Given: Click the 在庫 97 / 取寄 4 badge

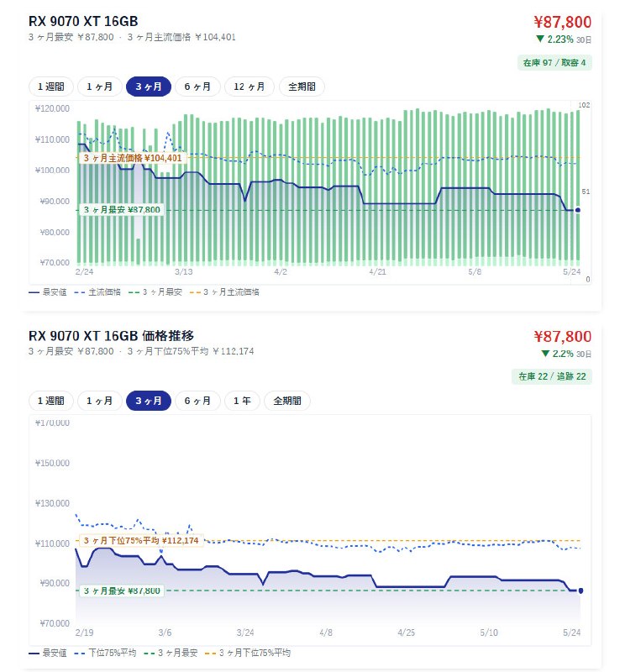Looking at the screenshot, I should (x=554, y=62).
